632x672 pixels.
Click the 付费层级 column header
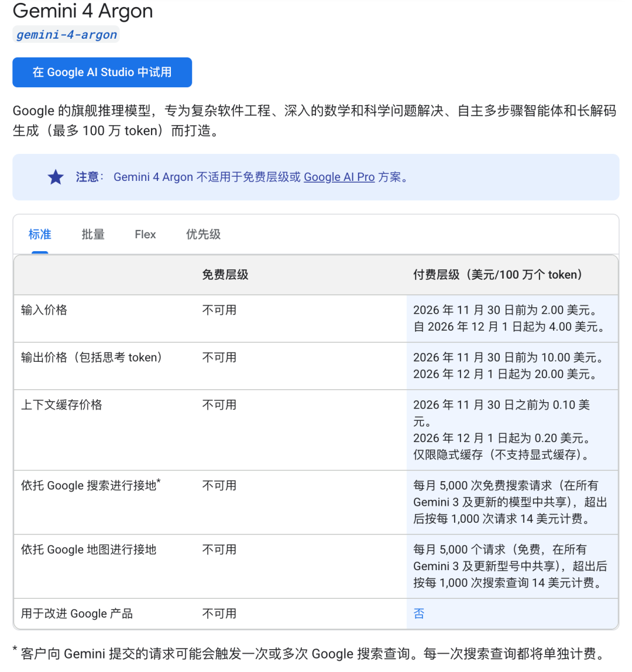coord(497,275)
